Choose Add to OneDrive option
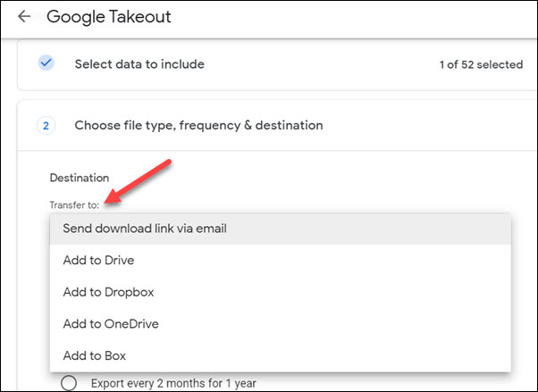Screen dimensions: 538x392 point(281,324)
